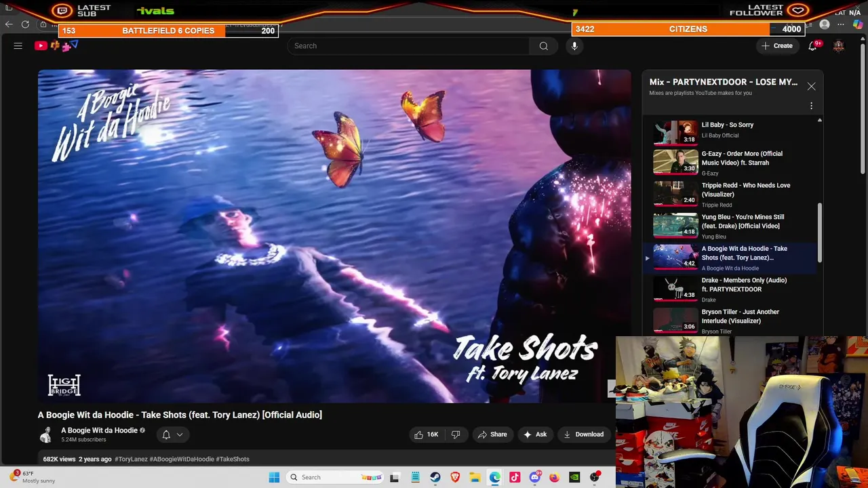Viewport: 868px width, 488px height.
Task: Open the #ABoogieWitDaHoodie hashtag link
Action: pos(182,459)
